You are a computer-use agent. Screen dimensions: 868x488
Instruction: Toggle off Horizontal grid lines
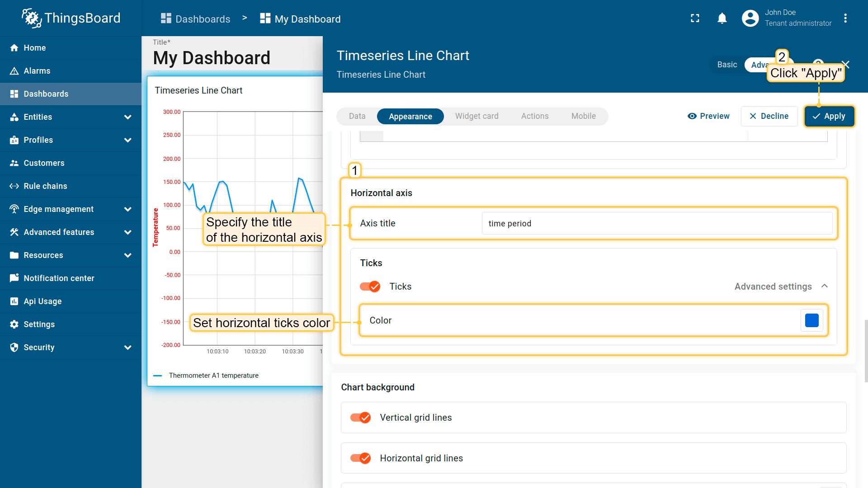360,458
